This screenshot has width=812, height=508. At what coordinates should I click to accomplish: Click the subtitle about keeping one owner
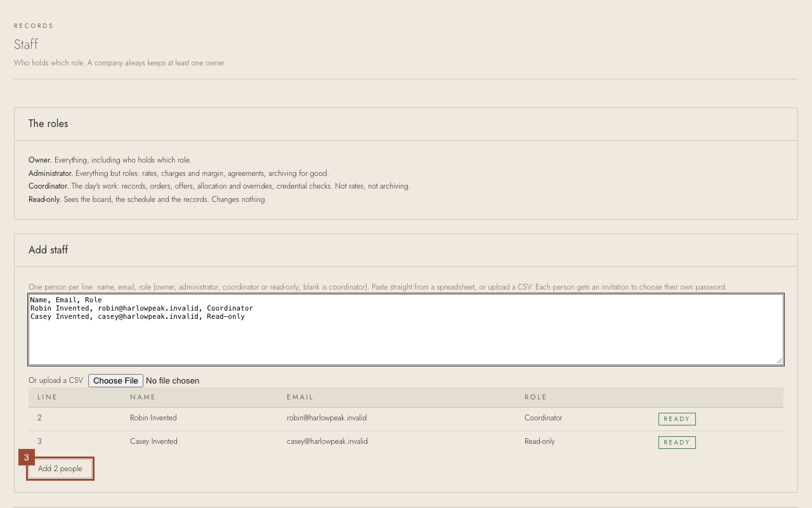(x=120, y=63)
